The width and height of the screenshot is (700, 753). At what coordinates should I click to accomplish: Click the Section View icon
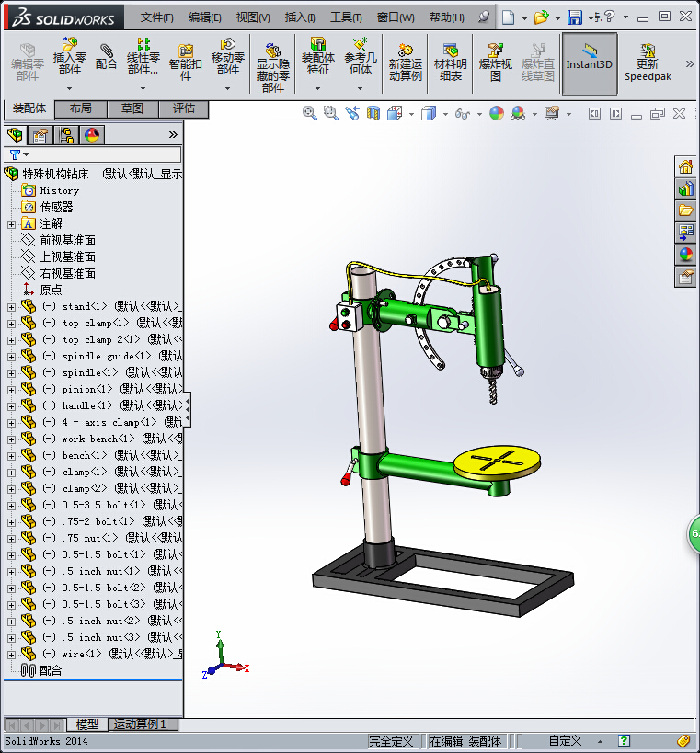tap(373, 113)
